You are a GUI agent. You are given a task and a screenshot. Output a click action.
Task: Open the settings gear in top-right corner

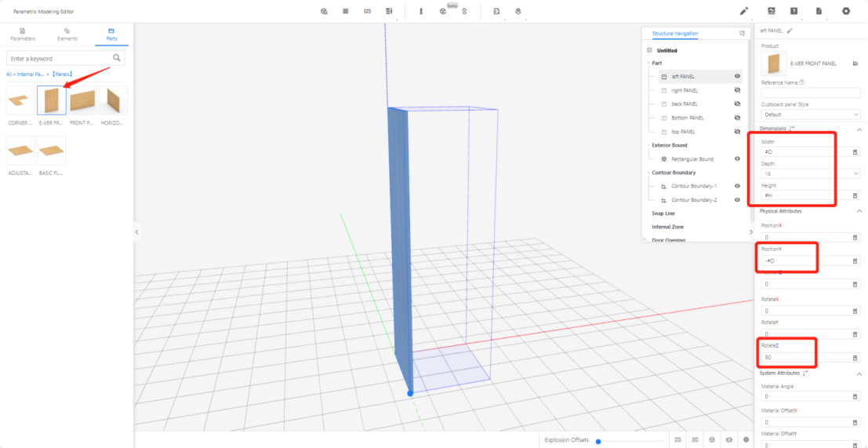(x=846, y=11)
